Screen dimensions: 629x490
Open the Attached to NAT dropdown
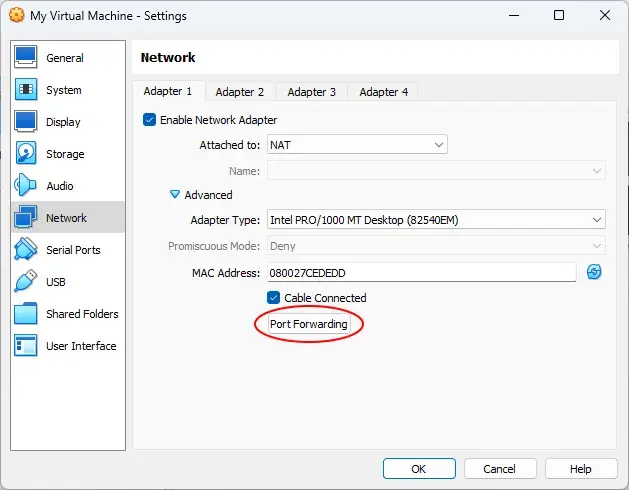[357, 144]
